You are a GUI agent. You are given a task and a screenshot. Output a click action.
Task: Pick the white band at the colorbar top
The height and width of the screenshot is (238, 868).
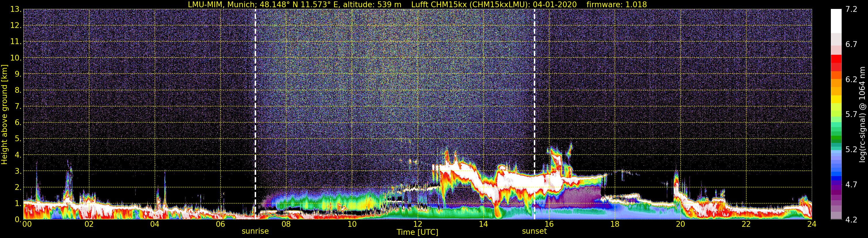836,21
